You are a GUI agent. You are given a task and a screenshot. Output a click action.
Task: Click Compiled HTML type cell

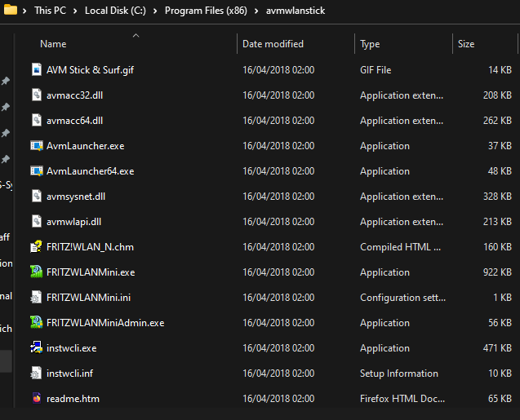(x=401, y=247)
